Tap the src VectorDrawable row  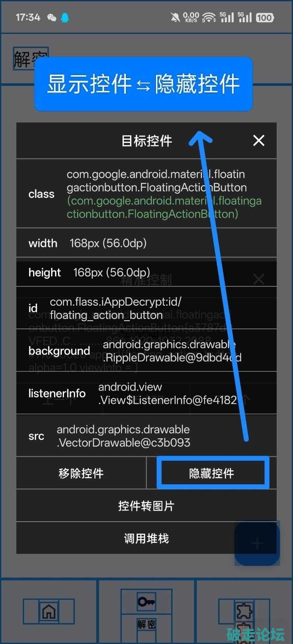pyautogui.click(x=123, y=436)
